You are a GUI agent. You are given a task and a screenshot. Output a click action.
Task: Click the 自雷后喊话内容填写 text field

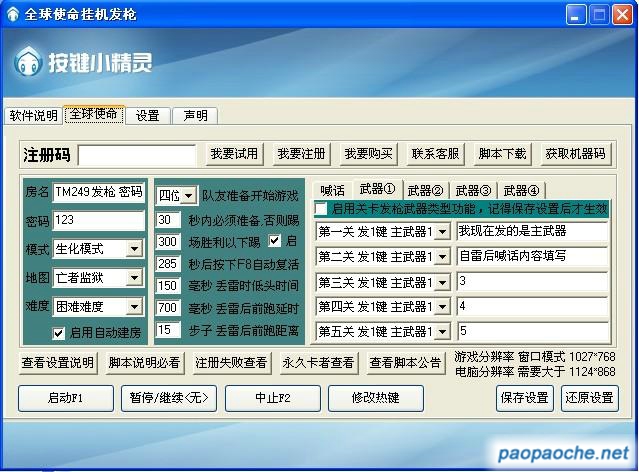(x=533, y=256)
